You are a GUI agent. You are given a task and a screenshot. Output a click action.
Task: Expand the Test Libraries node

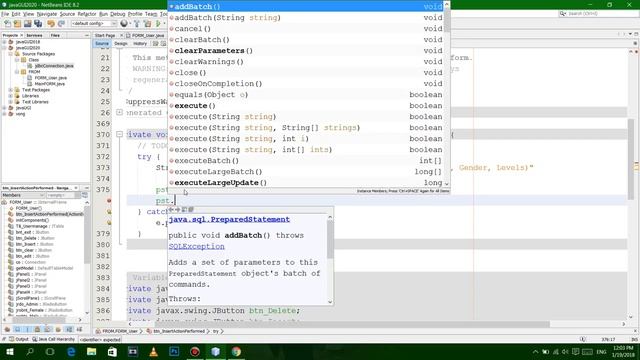[x=10, y=102]
